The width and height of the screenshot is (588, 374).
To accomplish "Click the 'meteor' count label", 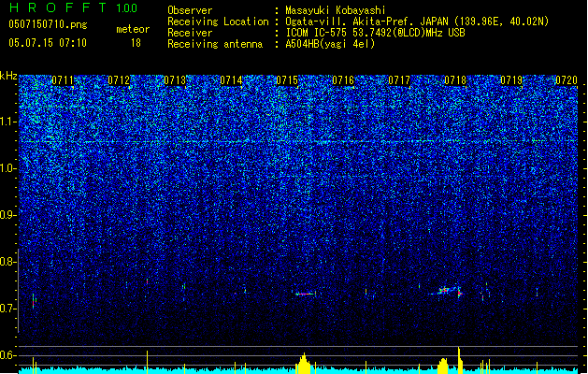I will coord(133,29).
